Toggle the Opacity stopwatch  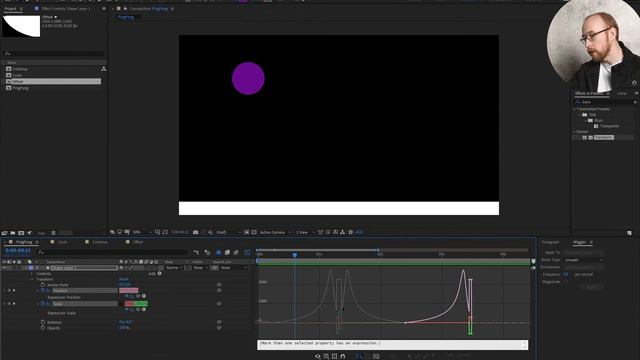(43, 328)
